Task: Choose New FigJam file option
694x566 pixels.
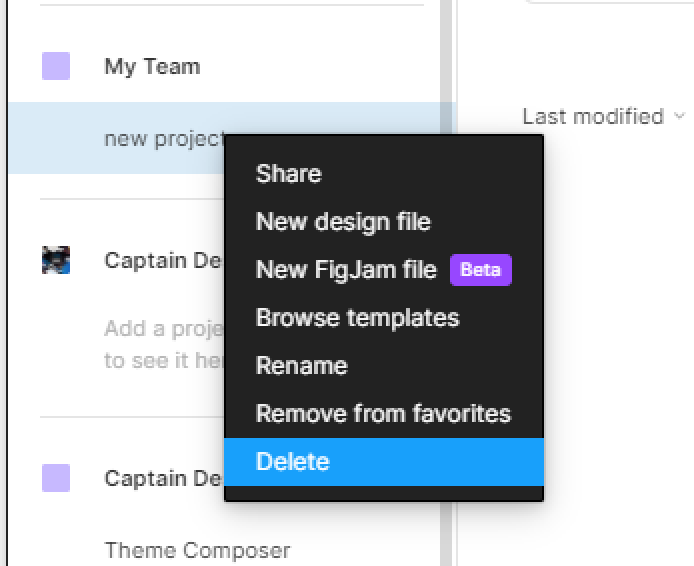Action: pyautogui.click(x=346, y=270)
